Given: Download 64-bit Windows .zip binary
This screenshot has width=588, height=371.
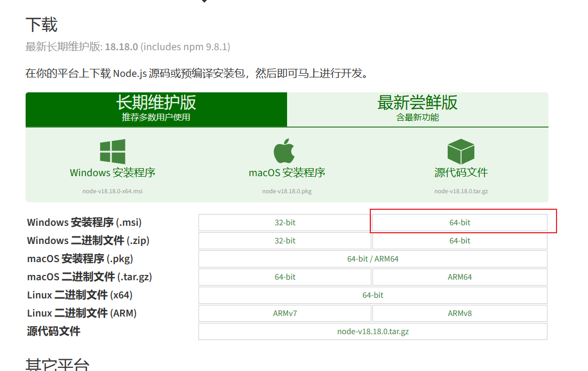Looking at the screenshot, I should [459, 241].
